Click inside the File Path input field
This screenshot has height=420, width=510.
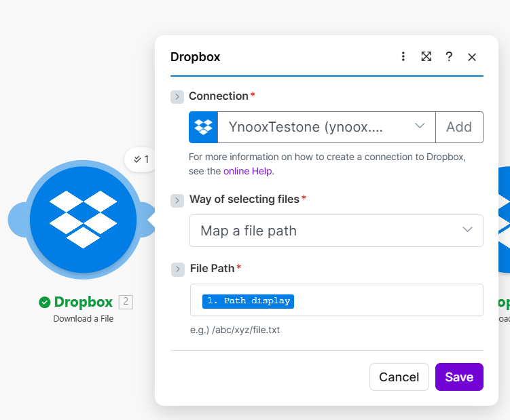click(387, 301)
